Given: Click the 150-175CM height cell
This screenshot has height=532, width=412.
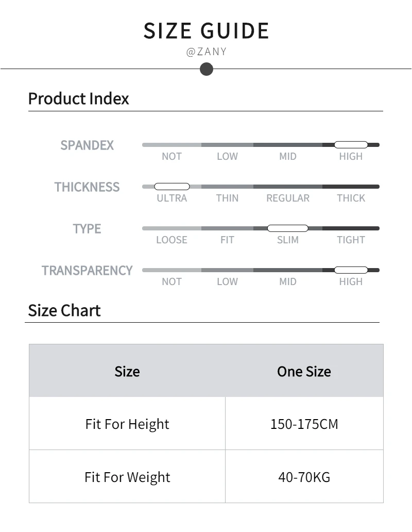Looking at the screenshot, I should 304,424.
